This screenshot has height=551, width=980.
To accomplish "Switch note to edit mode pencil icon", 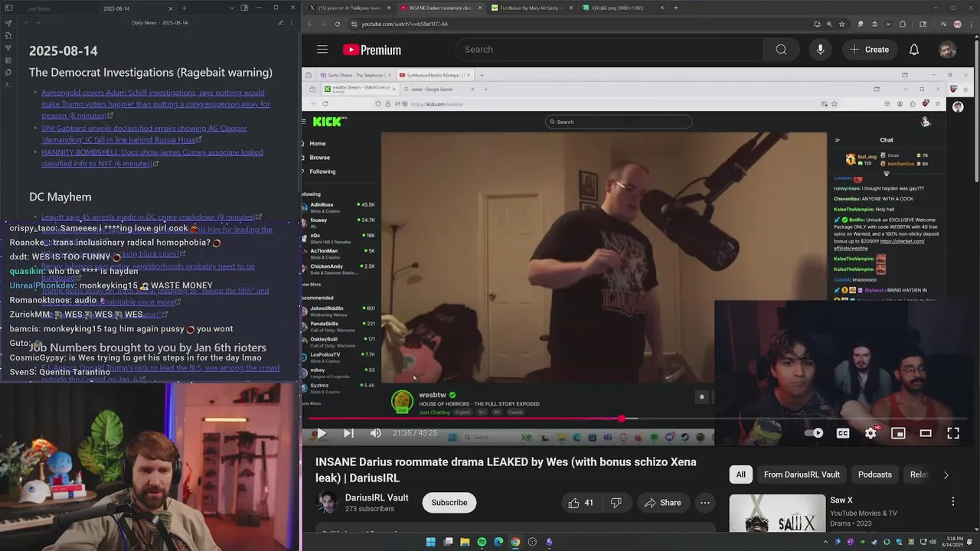I will point(279,23).
